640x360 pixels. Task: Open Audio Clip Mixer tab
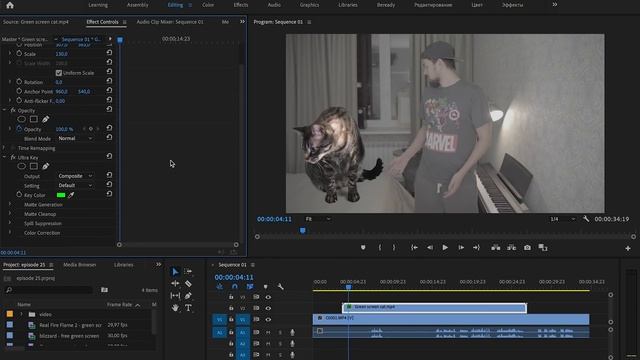point(170,22)
